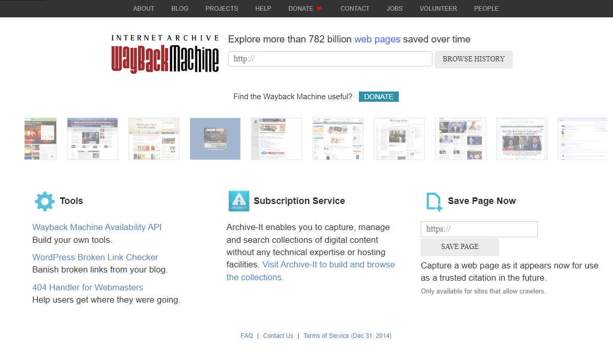613x364 pixels.
Task: Click the Archive-It subscription icon
Action: (238, 201)
